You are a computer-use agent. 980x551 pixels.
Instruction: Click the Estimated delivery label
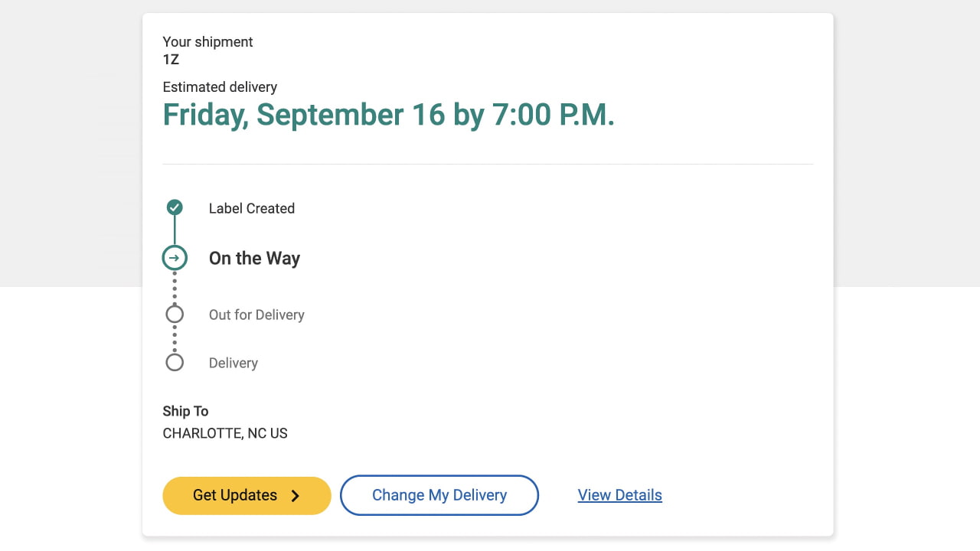220,87
